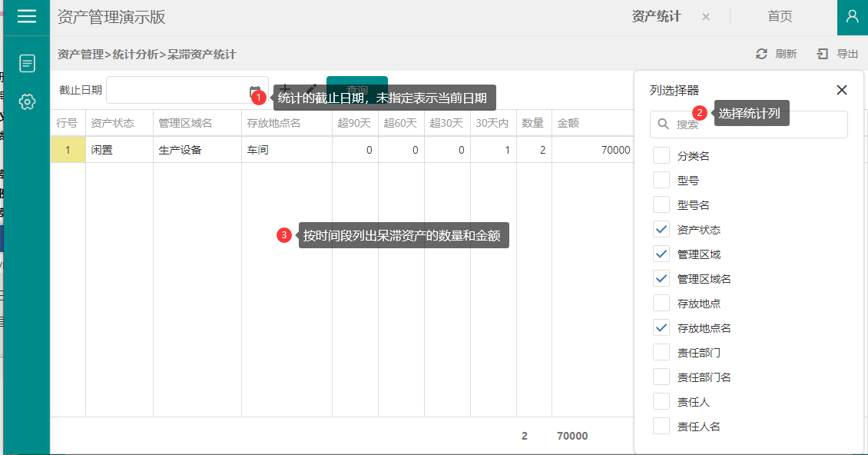Click the 金额 column header
Screen dimensions: 868x455
[593, 123]
